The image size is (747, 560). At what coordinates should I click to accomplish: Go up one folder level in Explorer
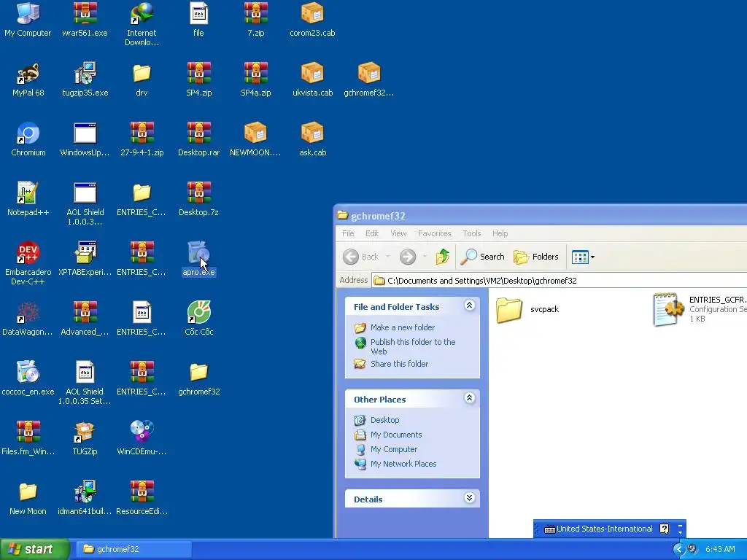443,257
